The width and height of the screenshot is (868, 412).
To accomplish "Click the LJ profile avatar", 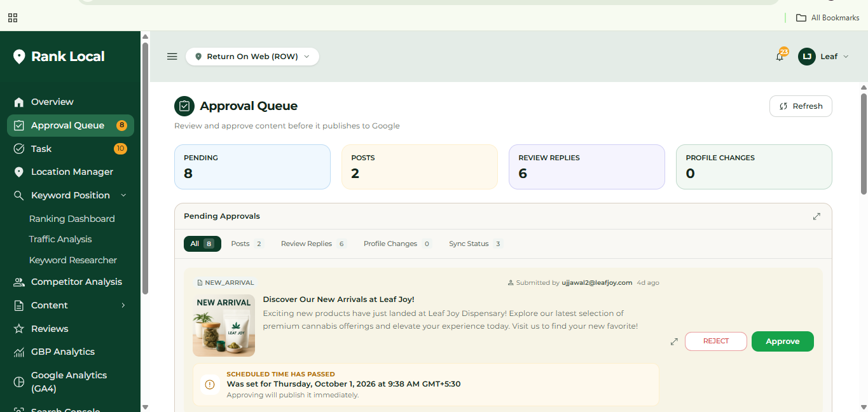I will tap(807, 57).
